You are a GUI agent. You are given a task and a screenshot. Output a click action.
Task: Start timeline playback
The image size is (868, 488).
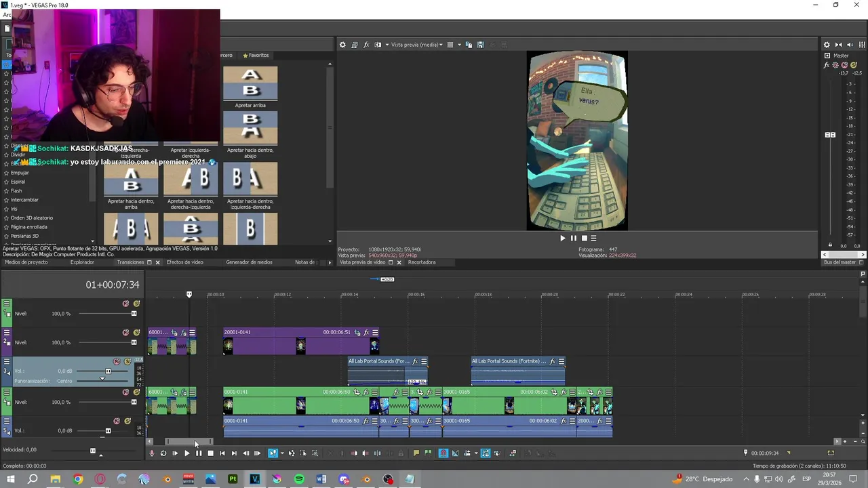[187, 453]
